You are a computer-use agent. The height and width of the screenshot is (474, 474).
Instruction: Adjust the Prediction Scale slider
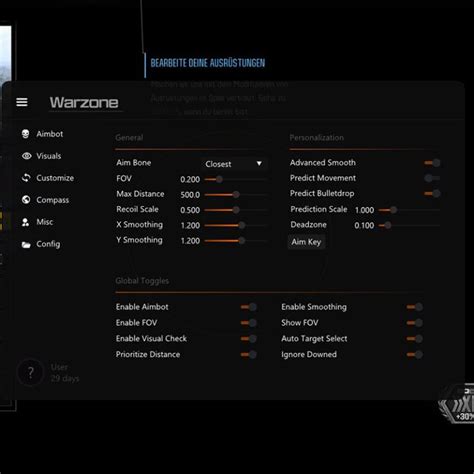[409, 210]
